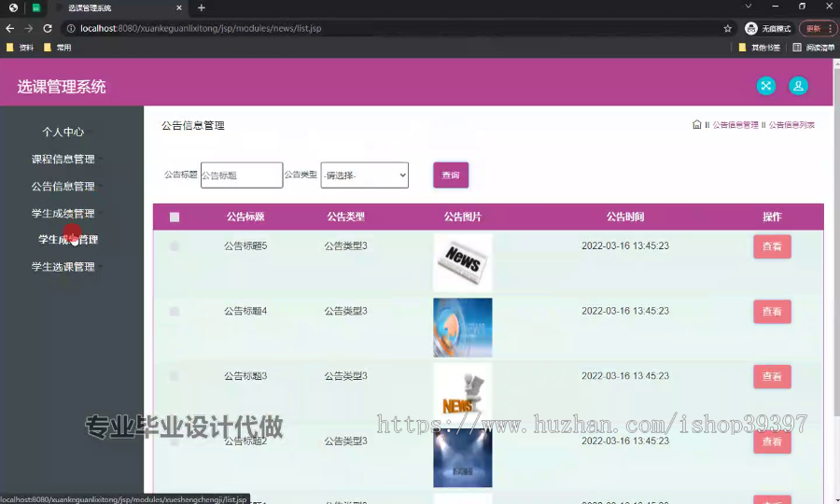
Task: Click 公告信息列表 breadcrumb link
Action: point(791,125)
